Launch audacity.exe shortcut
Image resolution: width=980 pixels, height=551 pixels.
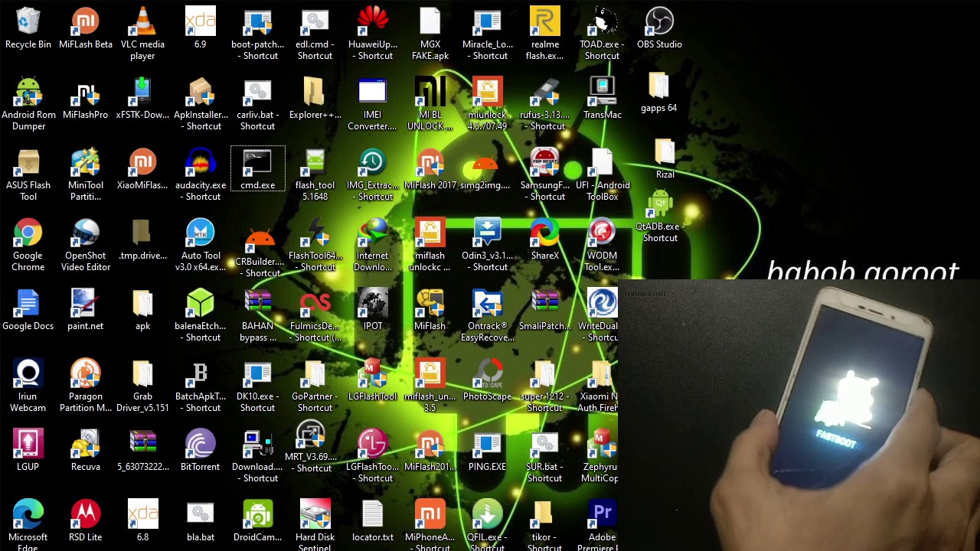click(200, 163)
